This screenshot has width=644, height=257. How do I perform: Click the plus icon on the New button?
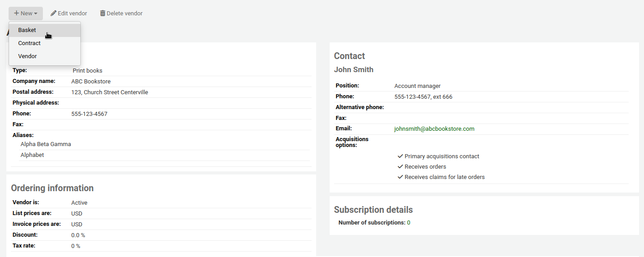click(16, 14)
